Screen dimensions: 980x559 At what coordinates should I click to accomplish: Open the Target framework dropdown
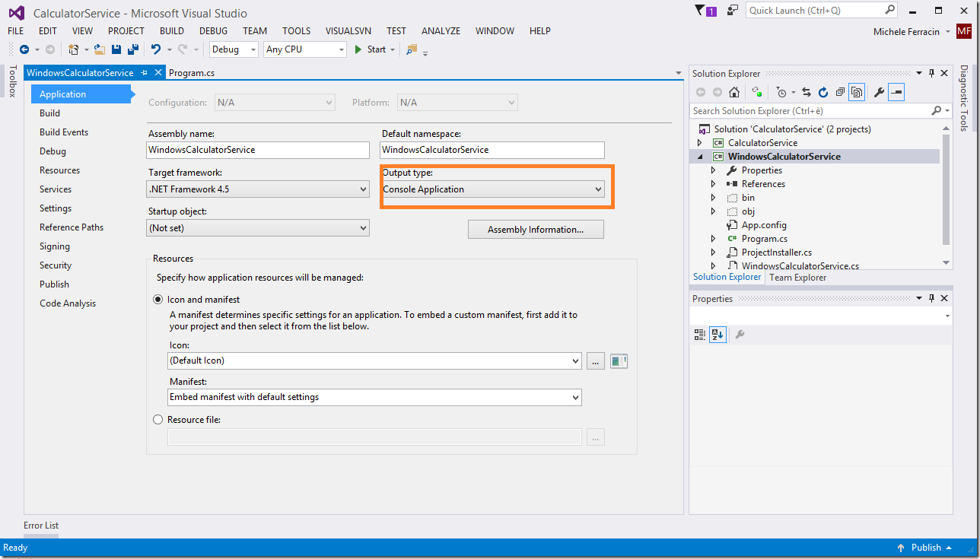pos(258,189)
